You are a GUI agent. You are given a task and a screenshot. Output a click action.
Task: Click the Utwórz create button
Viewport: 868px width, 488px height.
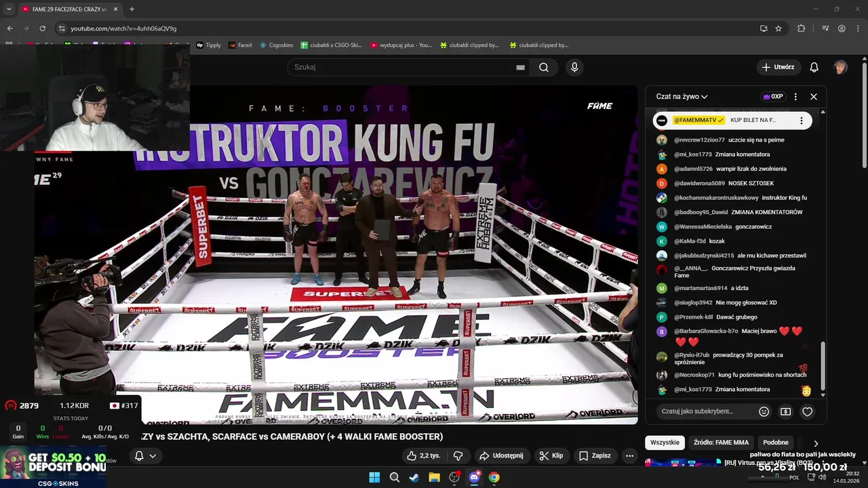(778, 67)
